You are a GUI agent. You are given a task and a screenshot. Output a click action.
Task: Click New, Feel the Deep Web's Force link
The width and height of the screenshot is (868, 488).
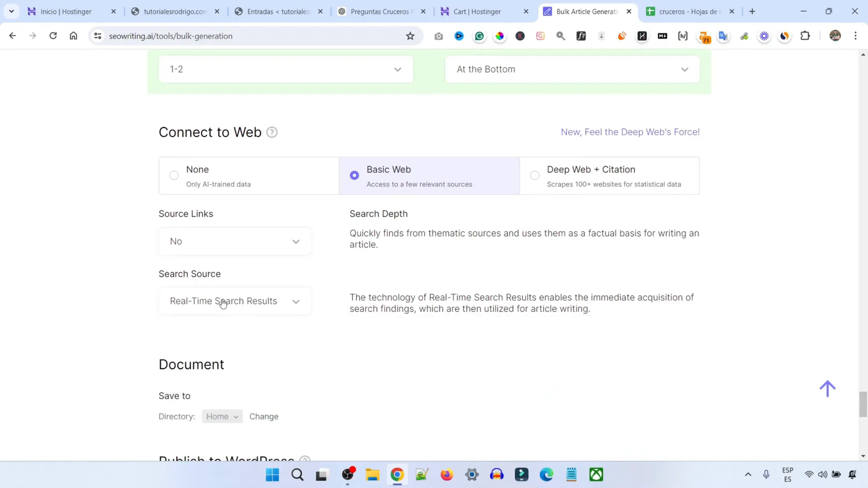(x=629, y=132)
